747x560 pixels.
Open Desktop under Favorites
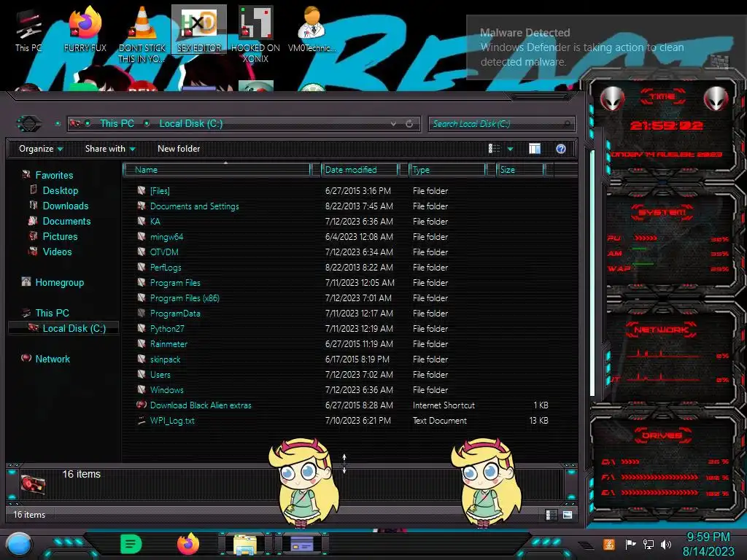tap(60, 191)
